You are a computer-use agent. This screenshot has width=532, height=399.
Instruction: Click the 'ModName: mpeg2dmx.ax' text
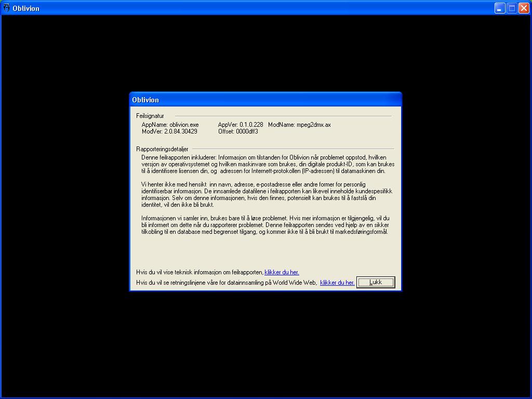pos(299,125)
